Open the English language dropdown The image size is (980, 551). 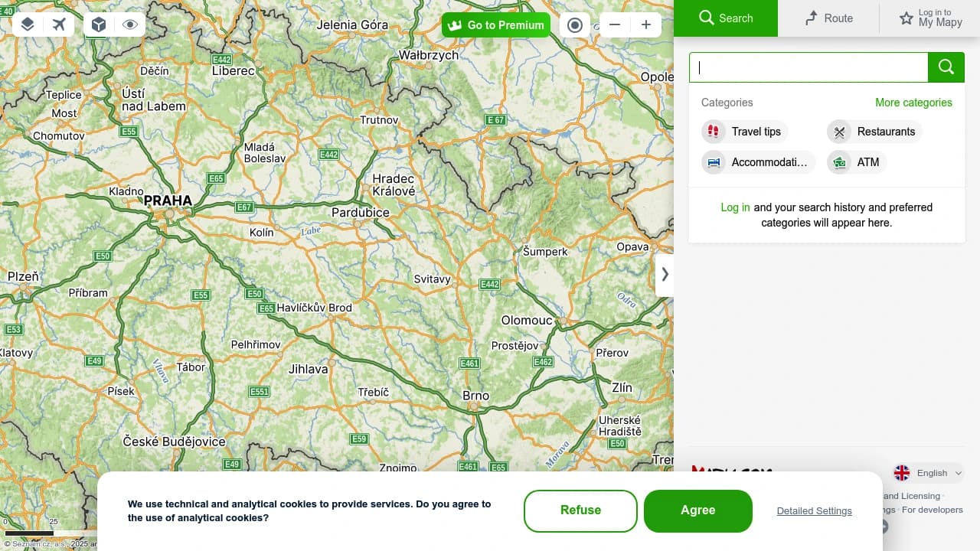click(x=929, y=473)
